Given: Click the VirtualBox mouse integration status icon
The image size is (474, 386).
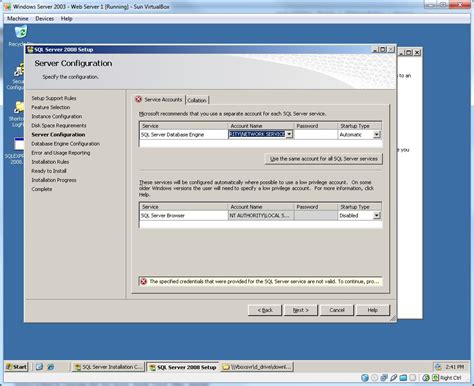Looking at the screenshot, I should point(426,378).
